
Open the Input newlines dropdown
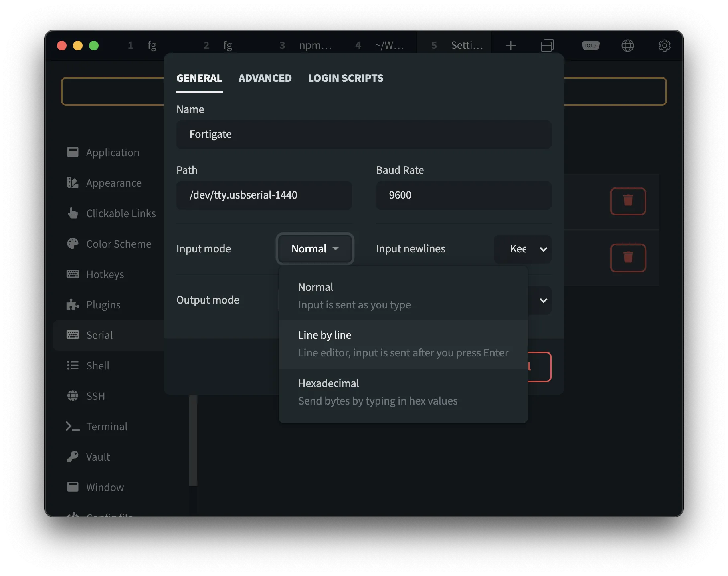coord(523,249)
